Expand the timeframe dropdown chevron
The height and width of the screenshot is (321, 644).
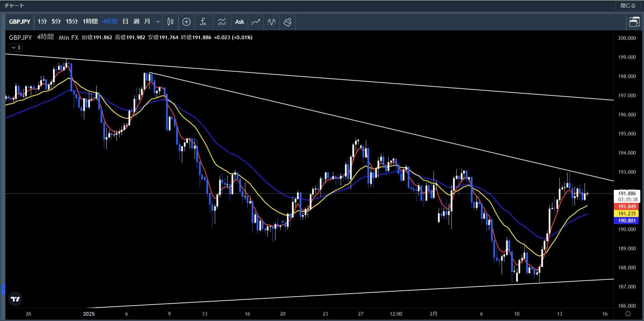[158, 22]
